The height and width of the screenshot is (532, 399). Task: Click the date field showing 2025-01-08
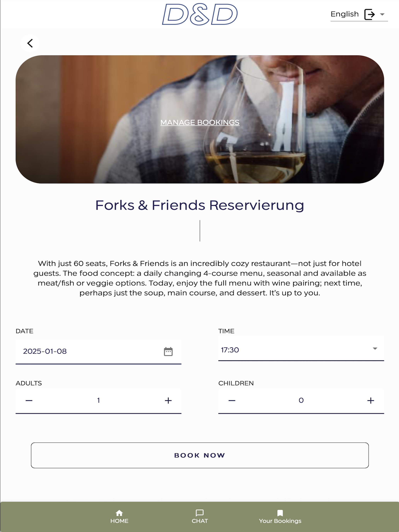98,351
